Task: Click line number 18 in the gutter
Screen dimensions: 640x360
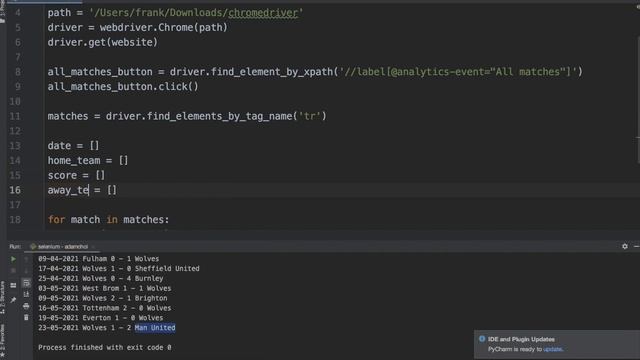Action: (x=15, y=220)
